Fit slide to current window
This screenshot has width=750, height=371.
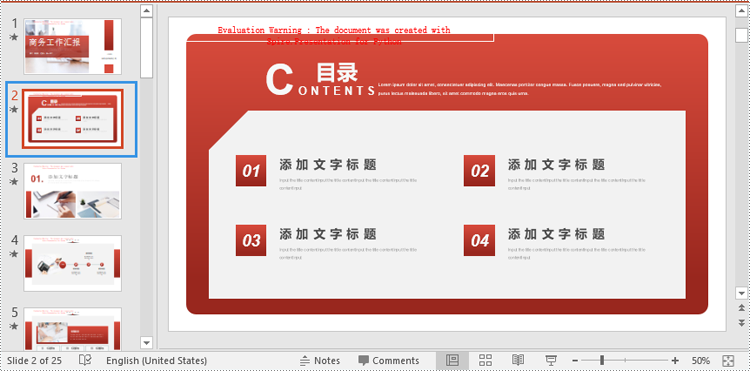coord(728,360)
